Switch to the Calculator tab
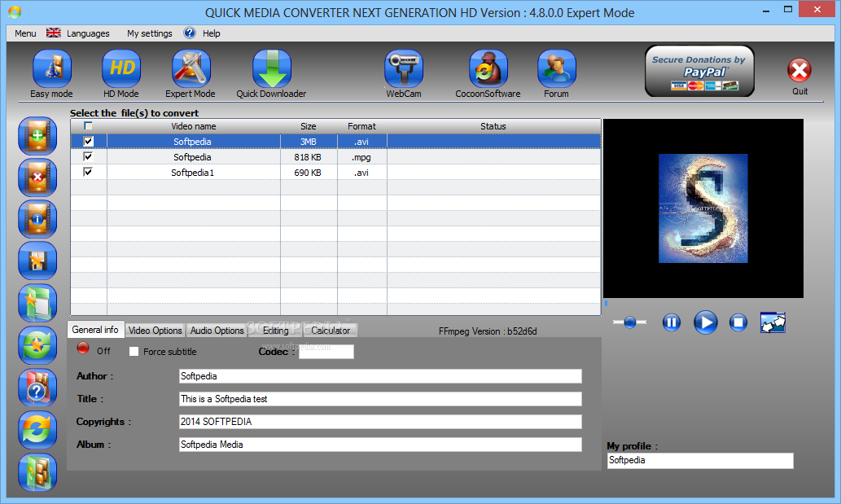 (331, 331)
